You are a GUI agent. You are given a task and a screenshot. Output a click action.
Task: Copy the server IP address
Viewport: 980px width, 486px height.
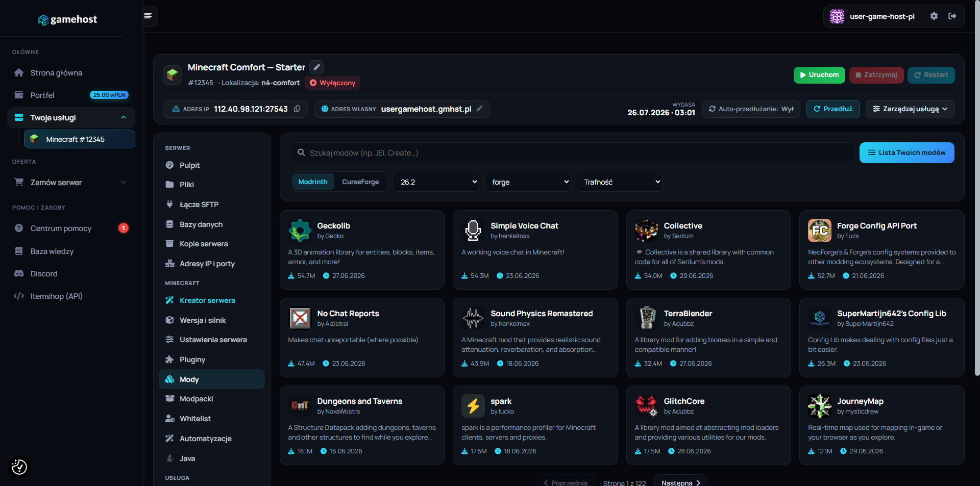tap(297, 109)
